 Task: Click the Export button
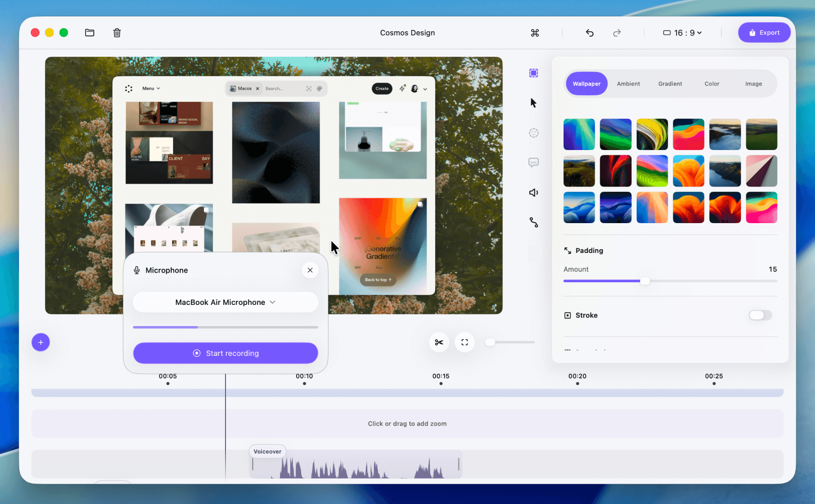point(764,32)
